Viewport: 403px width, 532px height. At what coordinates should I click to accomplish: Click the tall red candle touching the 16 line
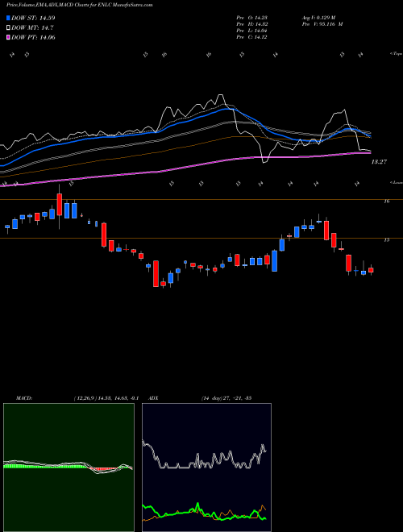tap(60, 205)
